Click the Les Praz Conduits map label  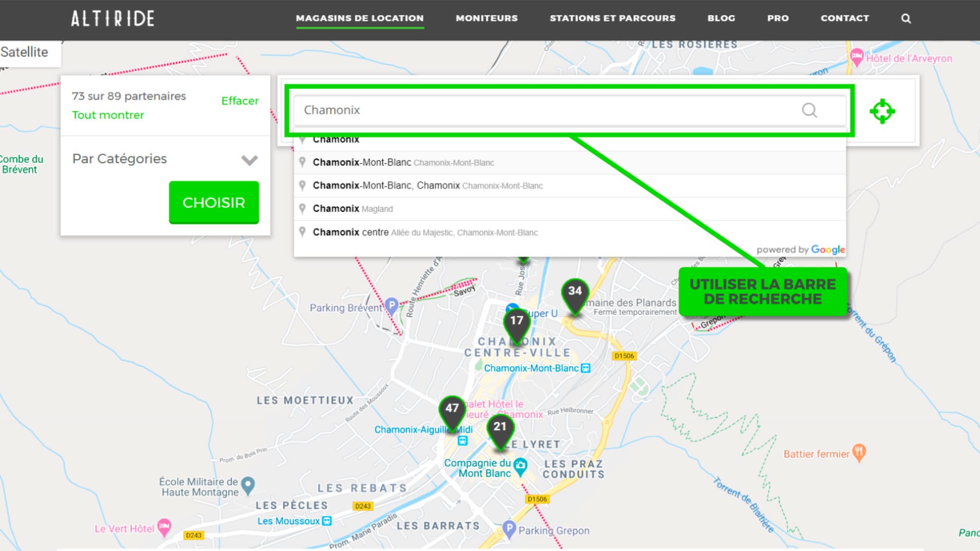(x=574, y=469)
